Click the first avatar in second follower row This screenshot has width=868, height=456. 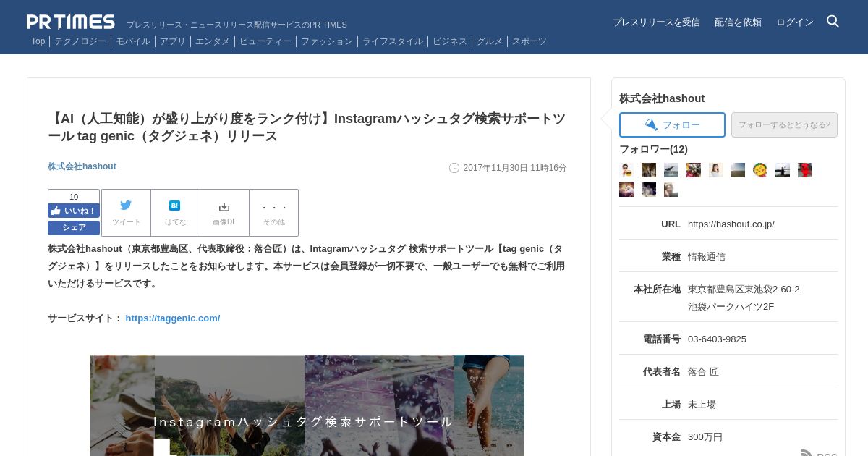point(626,190)
